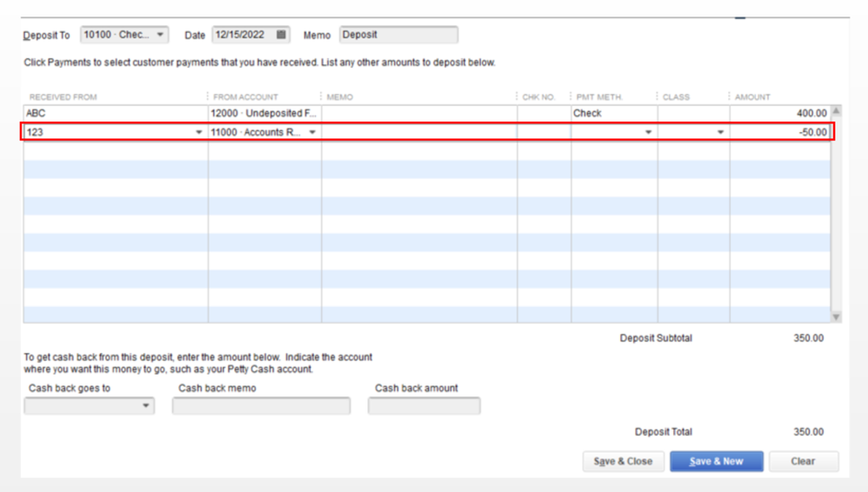Click the 123 received-from cell text
This screenshot has width=868, height=492.
pos(35,132)
